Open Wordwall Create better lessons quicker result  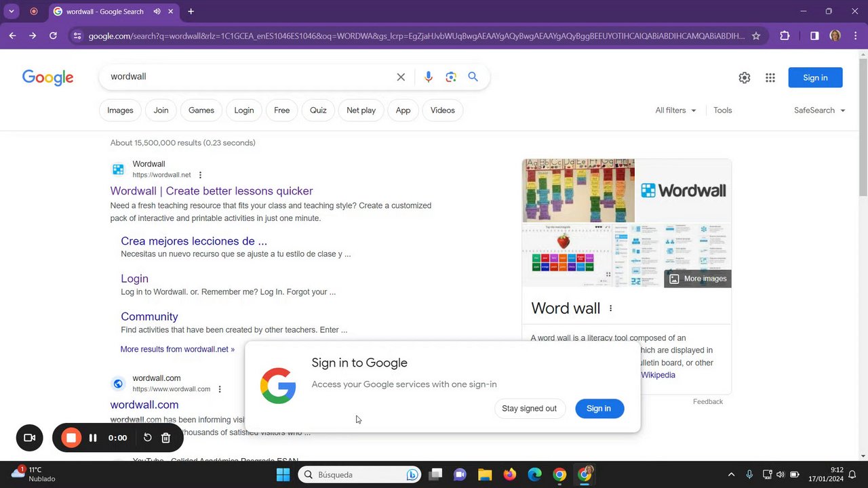click(x=212, y=191)
